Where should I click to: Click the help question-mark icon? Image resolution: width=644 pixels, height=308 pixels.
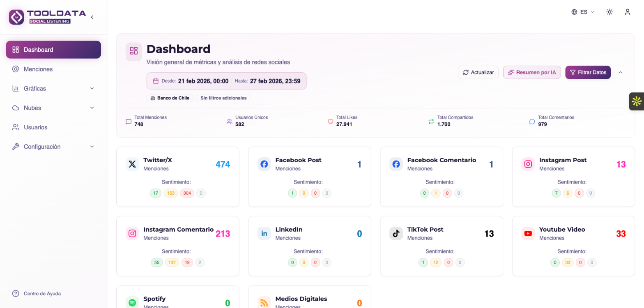16,293
